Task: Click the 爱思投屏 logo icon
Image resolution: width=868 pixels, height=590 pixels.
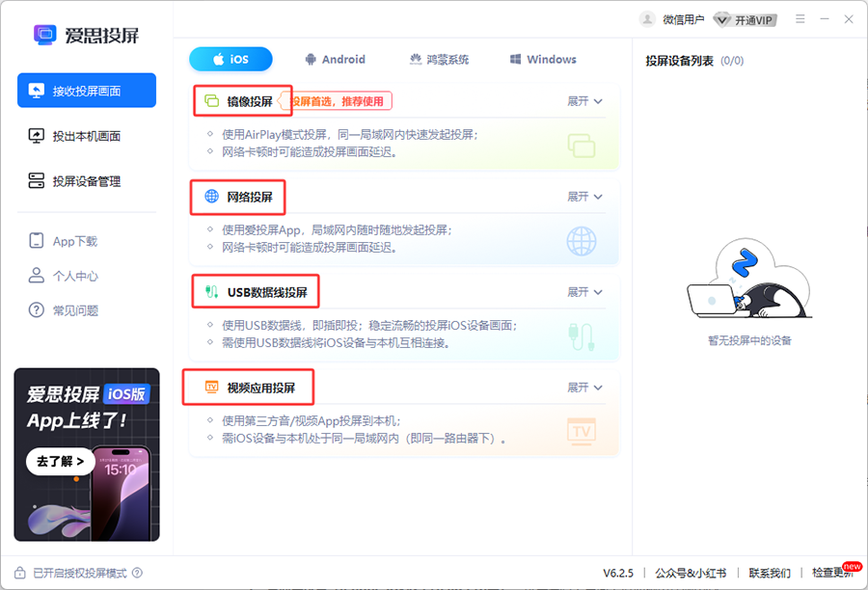Action: point(44,35)
